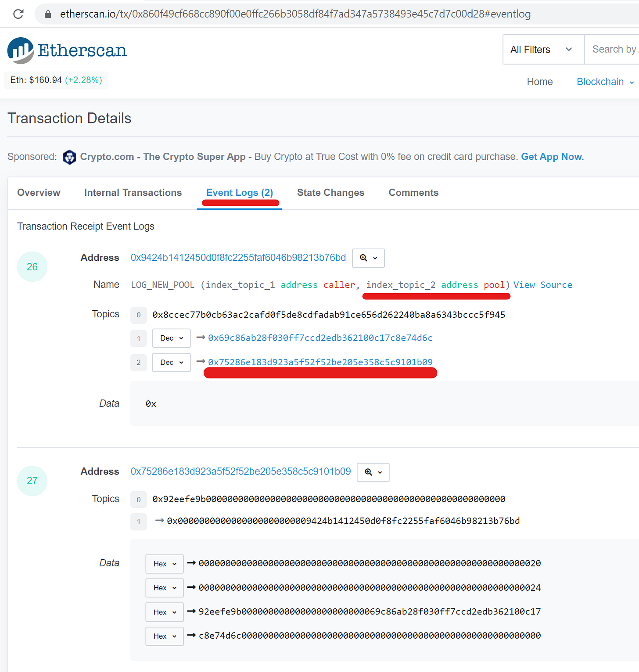
Task: Open the All Filters dropdown
Action: coord(543,50)
